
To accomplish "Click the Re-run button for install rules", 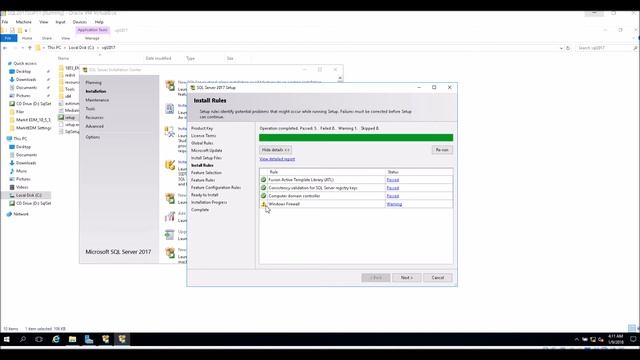I will pyautogui.click(x=442, y=150).
